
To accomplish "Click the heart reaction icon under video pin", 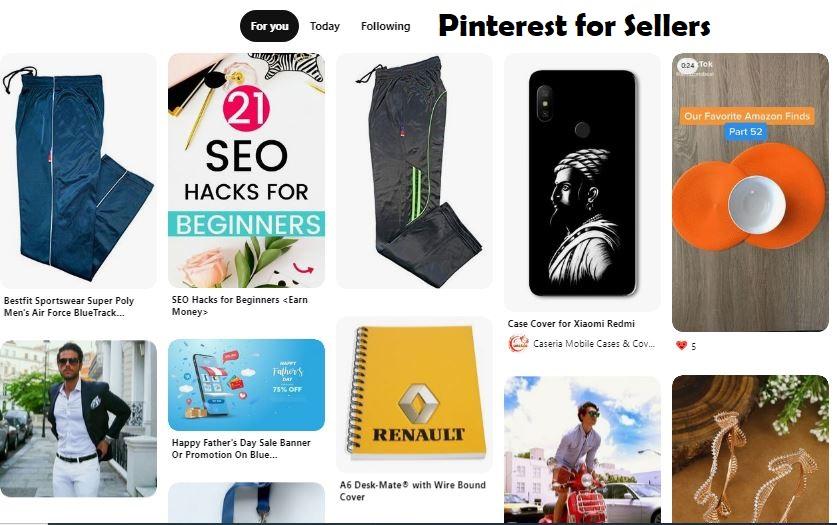I will [x=681, y=346].
